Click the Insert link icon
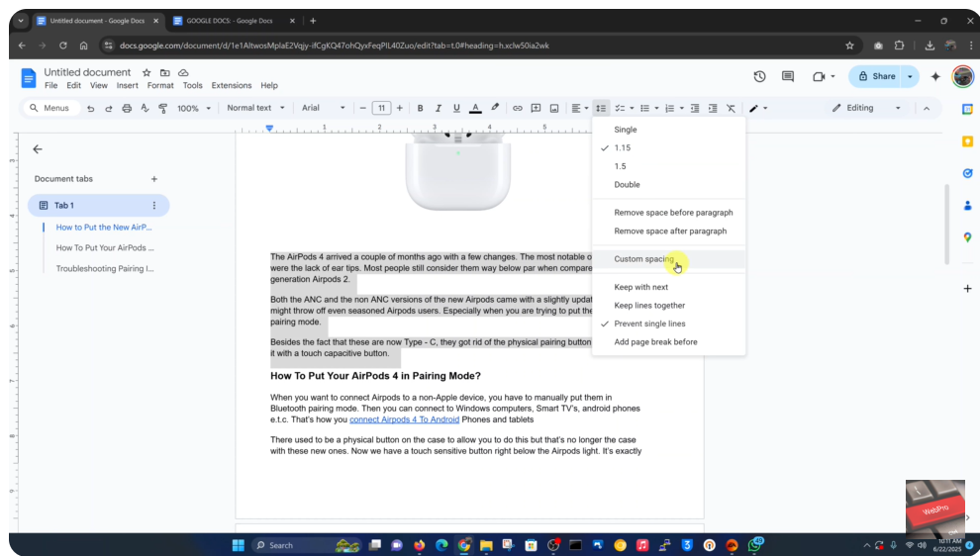 pos(518,108)
